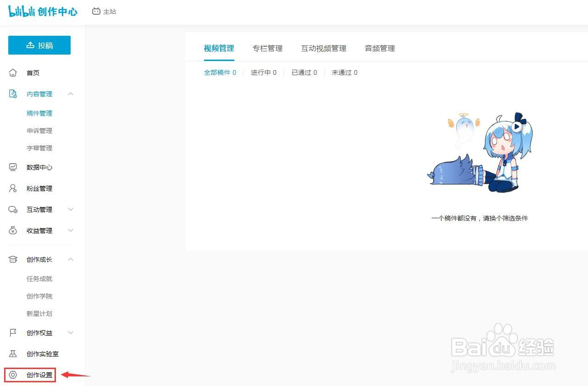Open 字幕管理 in the sidebar
588x386 pixels.
coord(39,148)
